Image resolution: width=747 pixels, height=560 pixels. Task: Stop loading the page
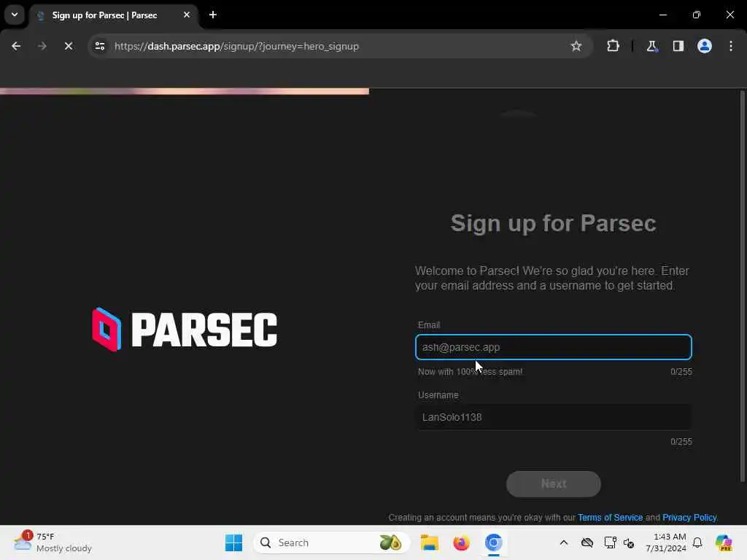pyautogui.click(x=68, y=46)
